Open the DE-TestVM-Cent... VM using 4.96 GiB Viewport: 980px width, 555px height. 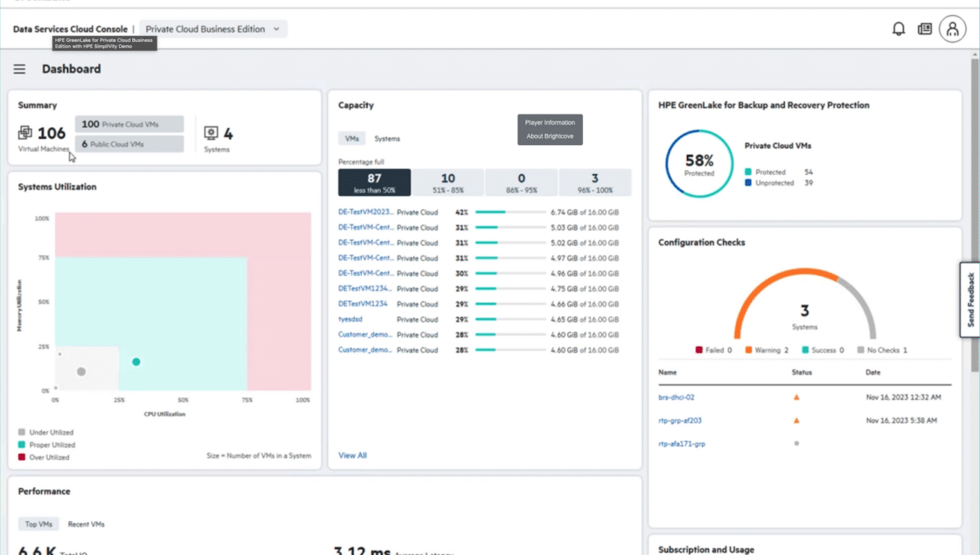click(366, 274)
